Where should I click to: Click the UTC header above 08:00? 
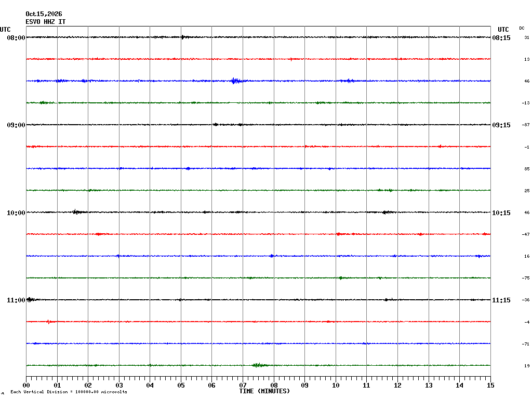(5, 30)
